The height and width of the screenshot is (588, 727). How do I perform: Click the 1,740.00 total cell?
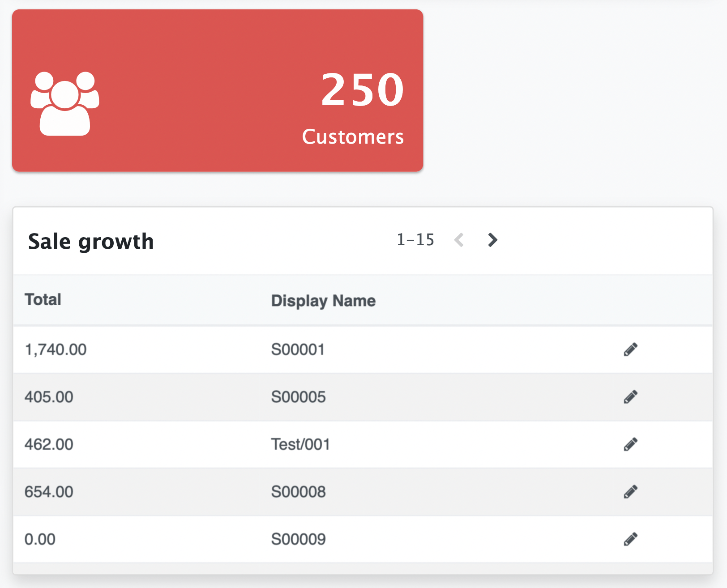[56, 349]
